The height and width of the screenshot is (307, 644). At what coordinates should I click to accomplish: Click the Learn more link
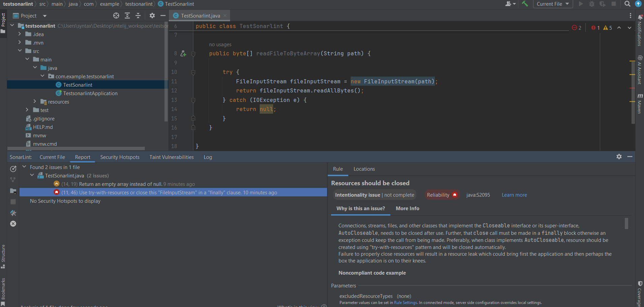click(x=514, y=195)
